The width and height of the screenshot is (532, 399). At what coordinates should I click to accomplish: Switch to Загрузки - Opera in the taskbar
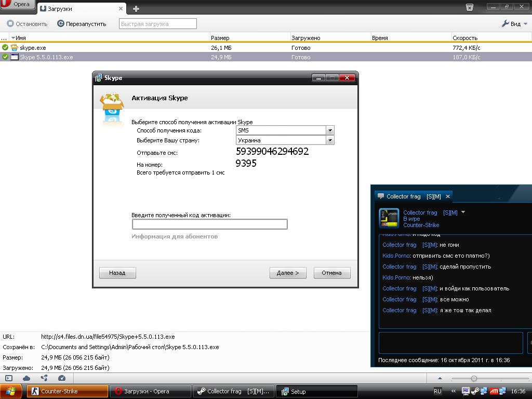click(151, 391)
